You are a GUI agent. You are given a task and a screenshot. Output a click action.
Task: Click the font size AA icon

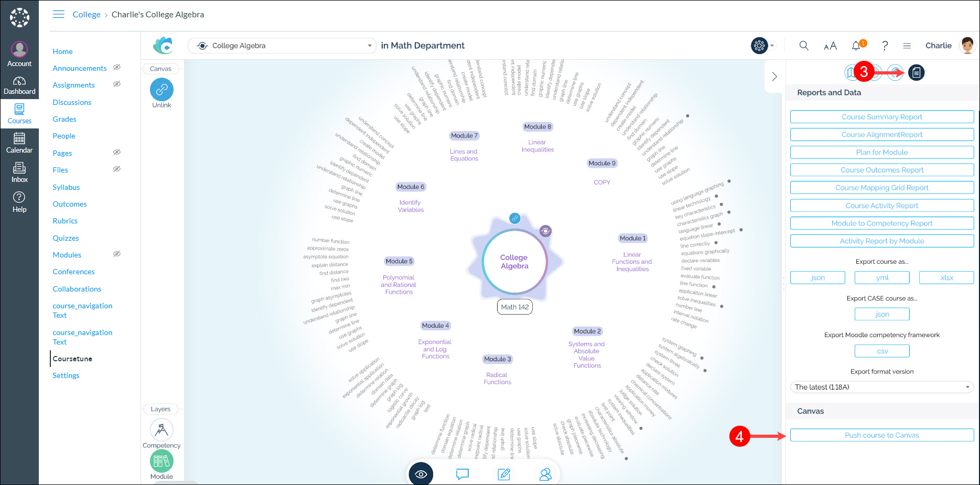tap(830, 46)
